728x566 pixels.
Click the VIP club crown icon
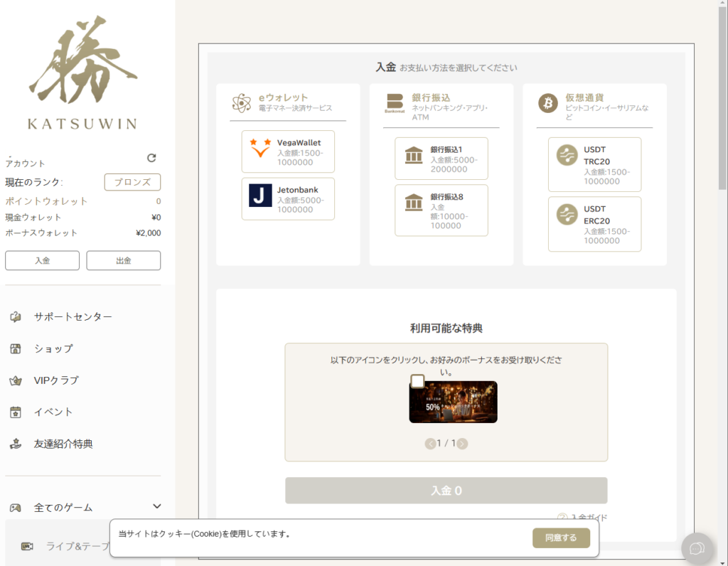[x=16, y=380]
